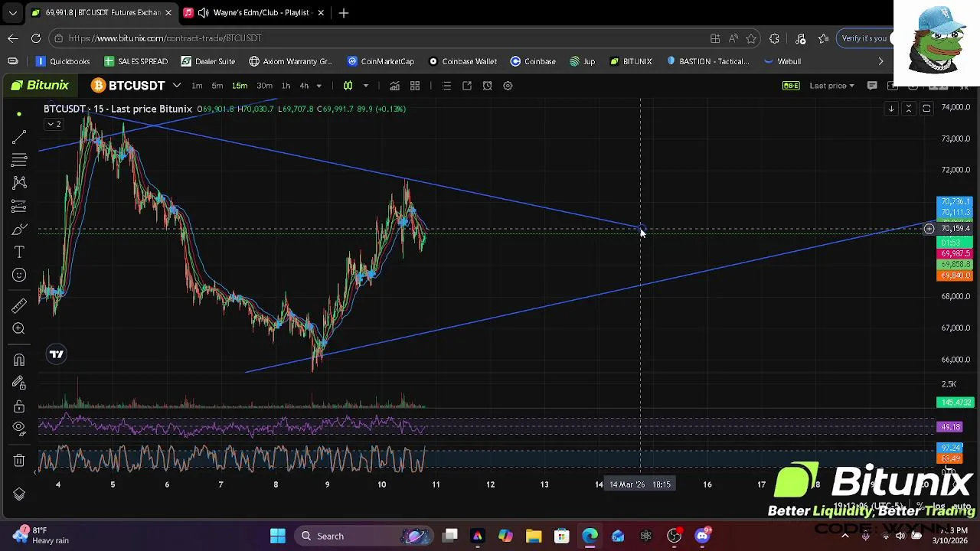Click the trash remove drawings icon
Viewport: 980px width, 551px height.
19,460
